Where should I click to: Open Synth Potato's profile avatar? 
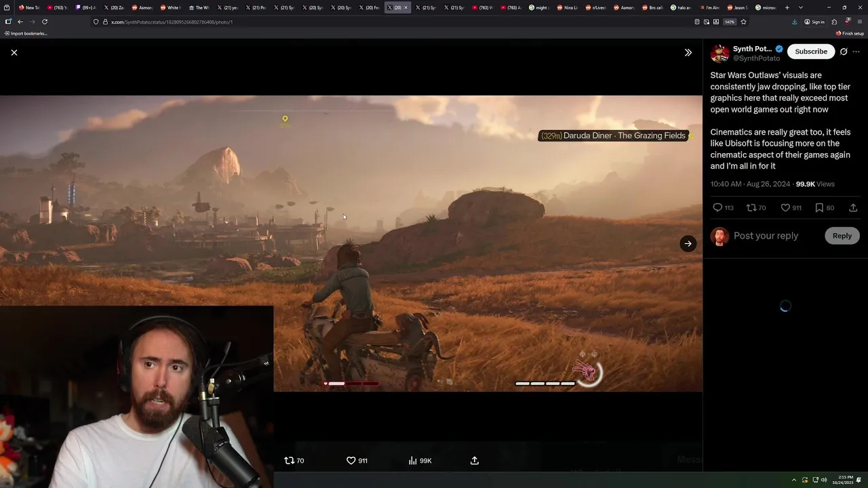click(719, 53)
